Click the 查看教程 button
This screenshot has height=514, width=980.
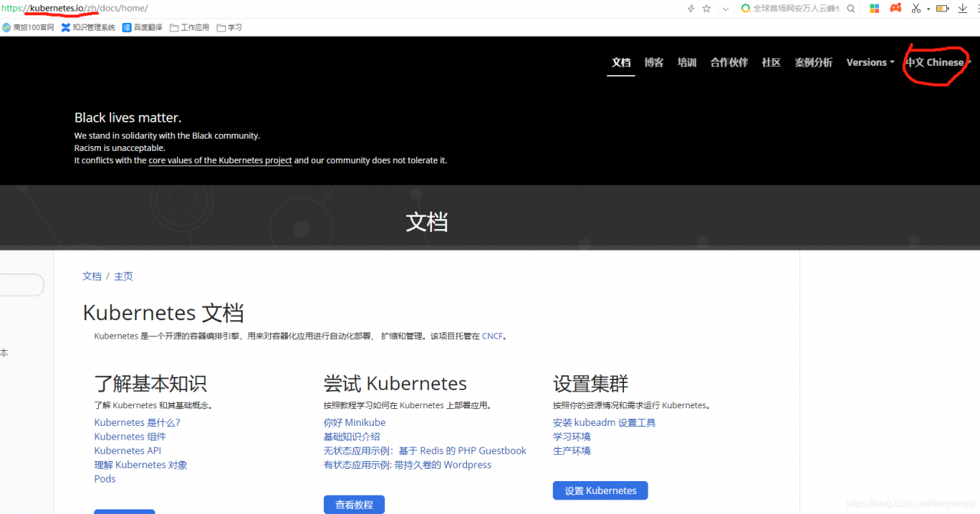[354, 505]
